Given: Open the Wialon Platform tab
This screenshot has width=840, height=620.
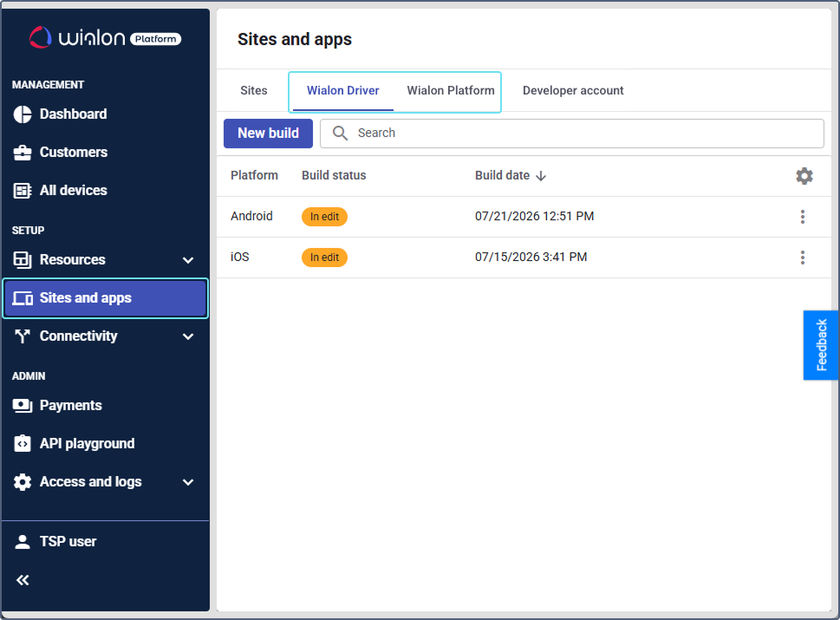Looking at the screenshot, I should [451, 90].
